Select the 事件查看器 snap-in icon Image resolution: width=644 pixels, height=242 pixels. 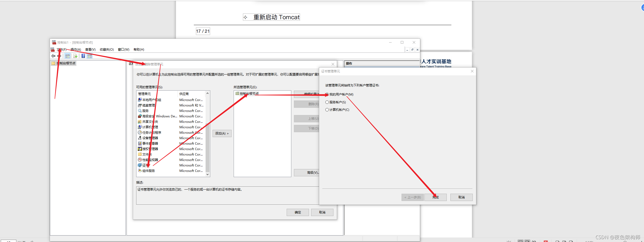pyautogui.click(x=140, y=143)
